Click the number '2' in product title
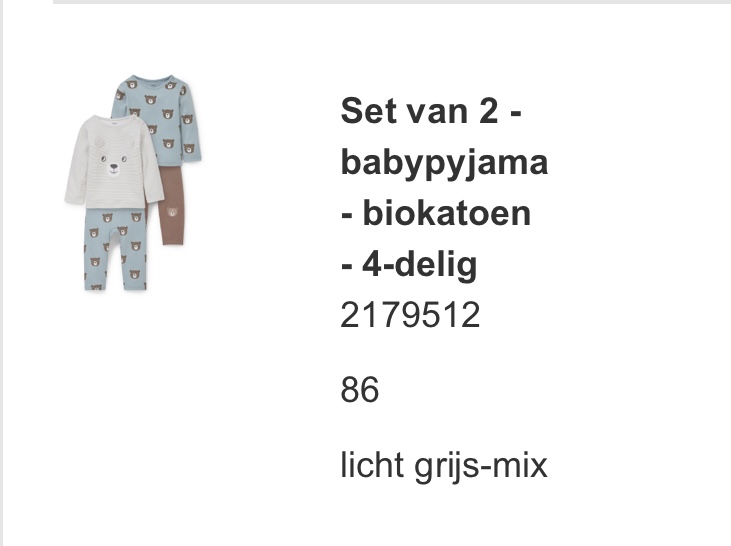The image size is (731, 546). pos(488,112)
